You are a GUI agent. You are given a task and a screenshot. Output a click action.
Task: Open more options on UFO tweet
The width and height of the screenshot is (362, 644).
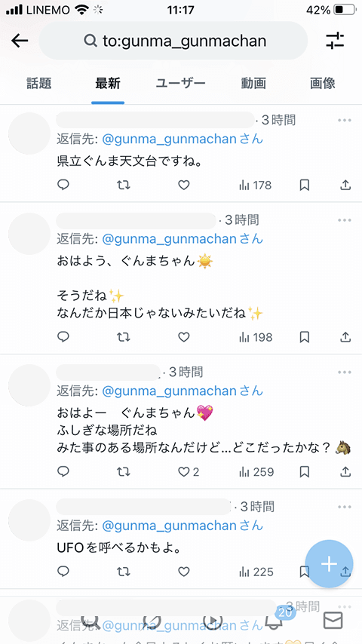pos(345,506)
